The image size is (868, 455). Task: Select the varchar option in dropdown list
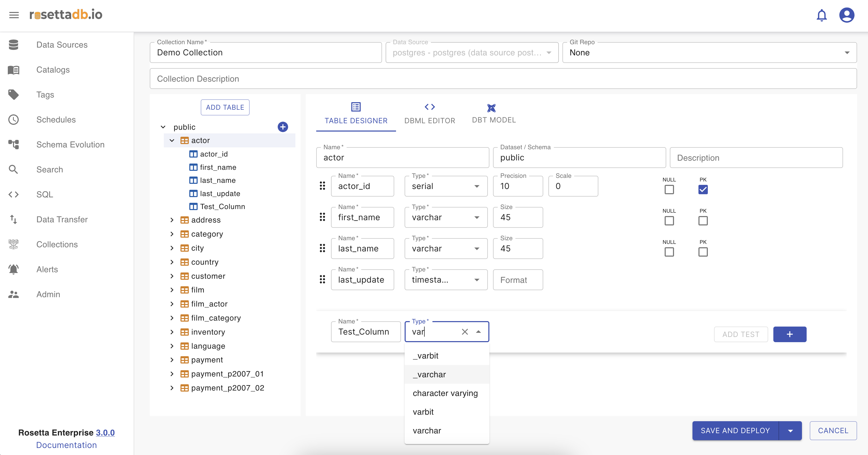(x=426, y=431)
